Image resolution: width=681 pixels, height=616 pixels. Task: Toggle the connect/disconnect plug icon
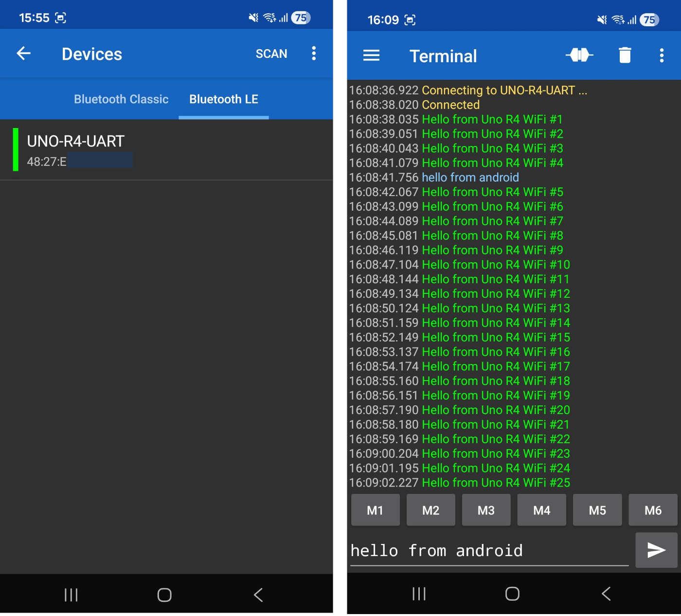(579, 55)
